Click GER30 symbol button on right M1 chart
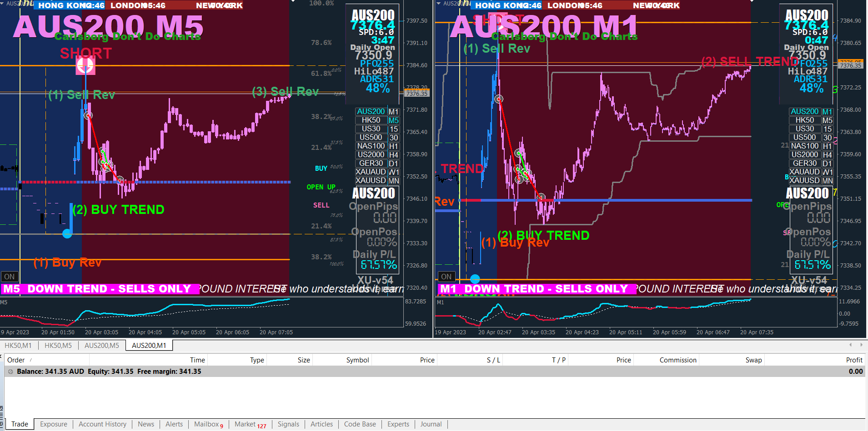 [805, 163]
